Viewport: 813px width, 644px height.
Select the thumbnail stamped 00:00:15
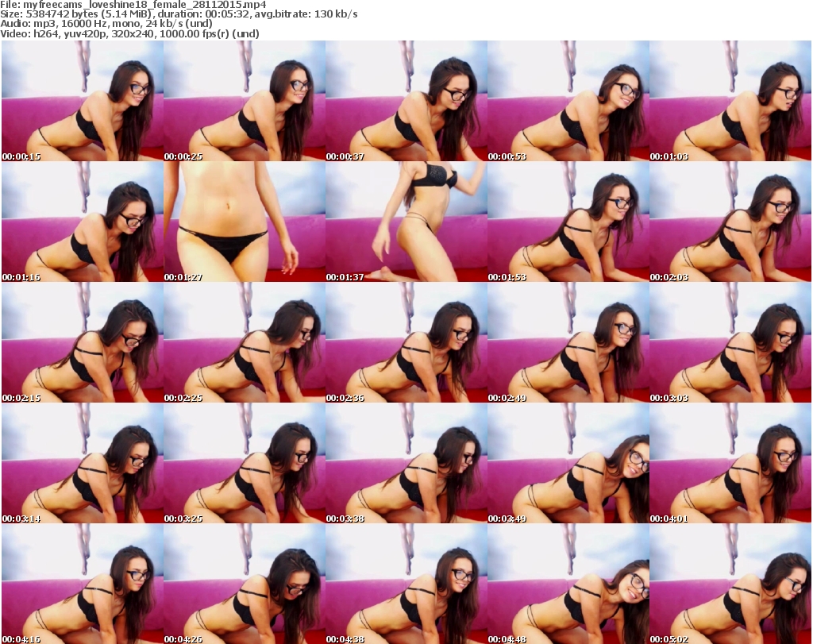pyautogui.click(x=83, y=101)
